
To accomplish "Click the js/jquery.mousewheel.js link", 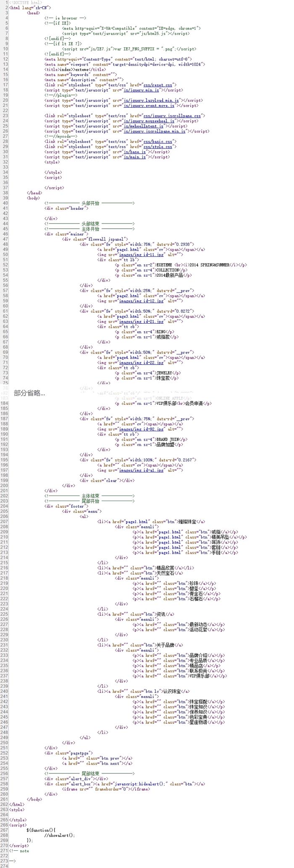I will pyautogui.click(x=149, y=121).
